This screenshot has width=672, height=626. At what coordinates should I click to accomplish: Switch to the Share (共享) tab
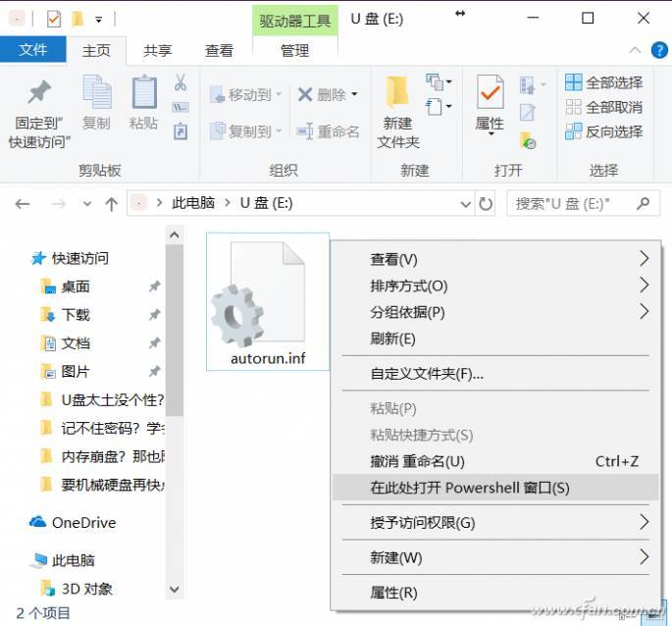[x=158, y=51]
